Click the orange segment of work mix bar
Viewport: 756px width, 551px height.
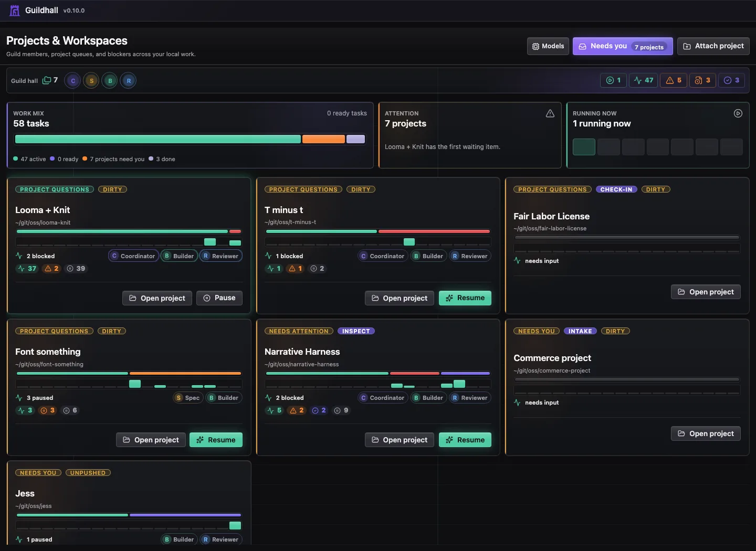(323, 139)
